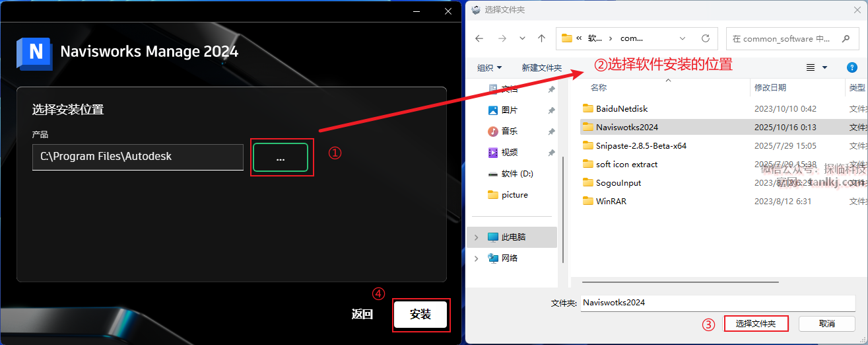The height and width of the screenshot is (345, 868).
Task: Open the 组织 (Organize) menu
Action: 489,67
